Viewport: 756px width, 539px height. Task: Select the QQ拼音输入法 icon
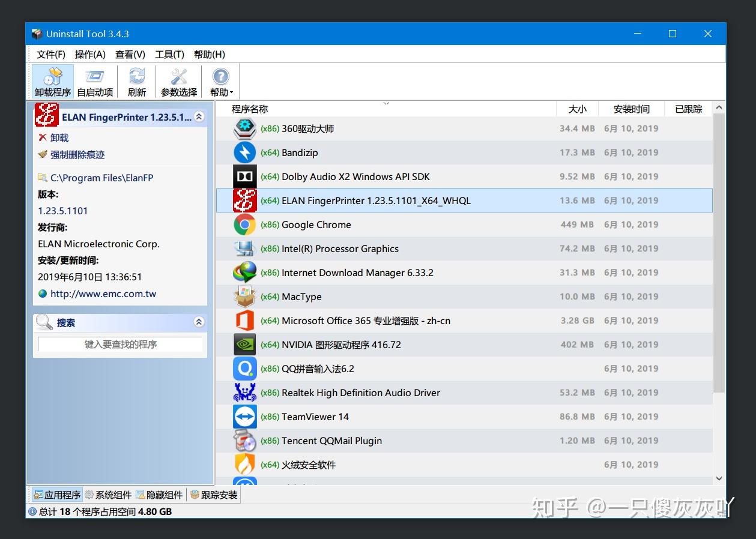click(x=244, y=369)
